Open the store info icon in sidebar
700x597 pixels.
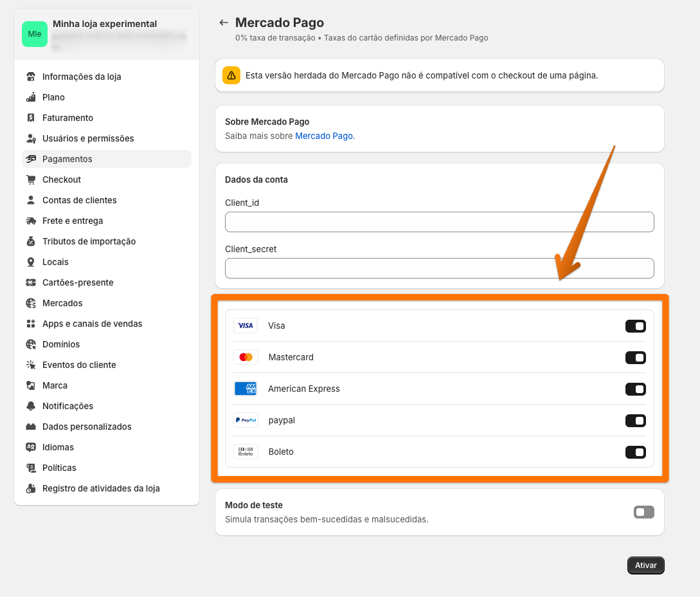click(x=31, y=77)
